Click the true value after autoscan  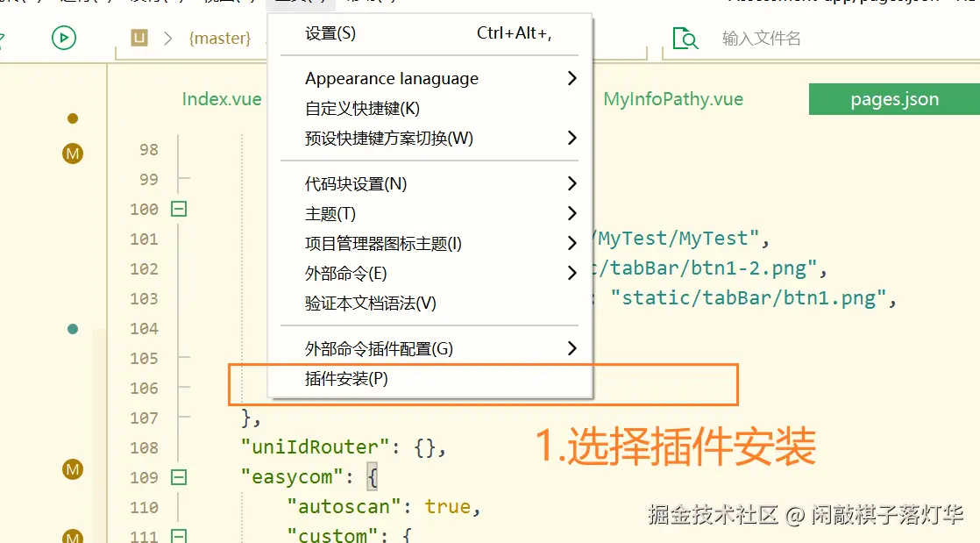(448, 507)
